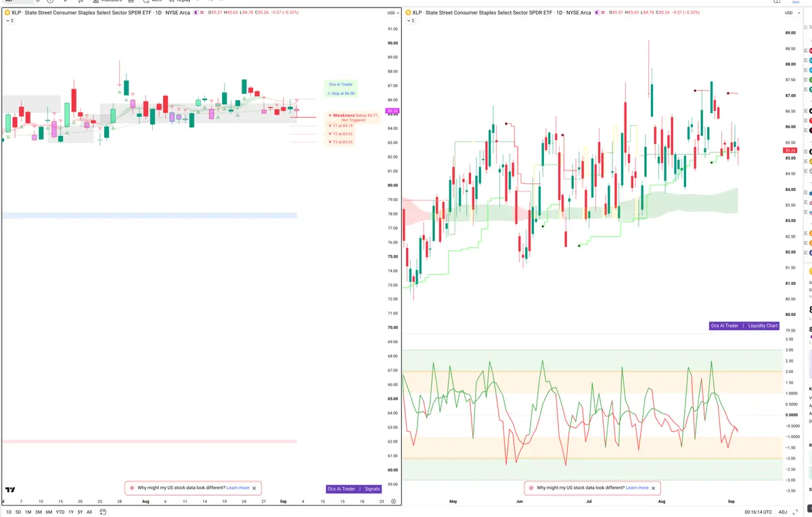Click the Stop at 86.08 label

(x=340, y=93)
